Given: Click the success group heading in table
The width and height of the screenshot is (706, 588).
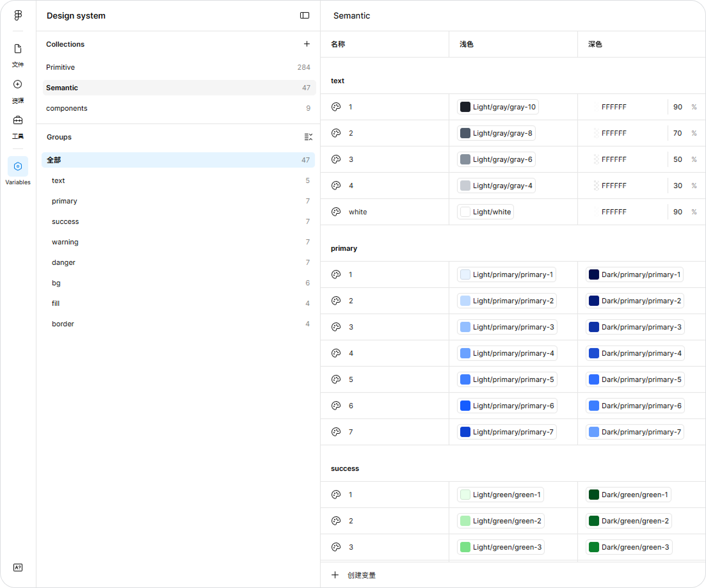Looking at the screenshot, I should (x=345, y=468).
